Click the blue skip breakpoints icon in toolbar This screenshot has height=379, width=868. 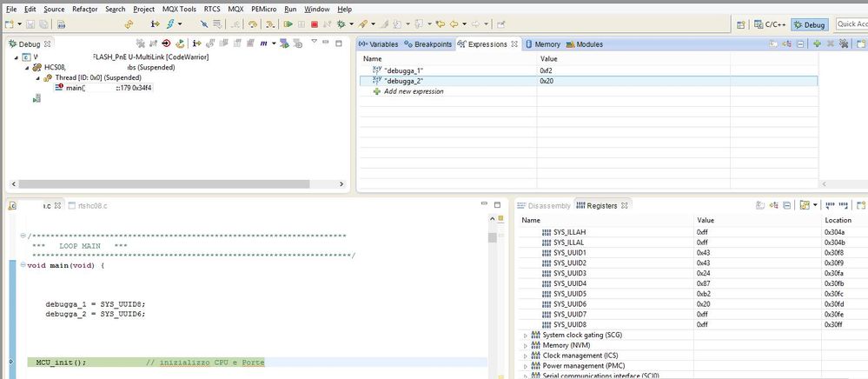pyautogui.click(x=204, y=24)
